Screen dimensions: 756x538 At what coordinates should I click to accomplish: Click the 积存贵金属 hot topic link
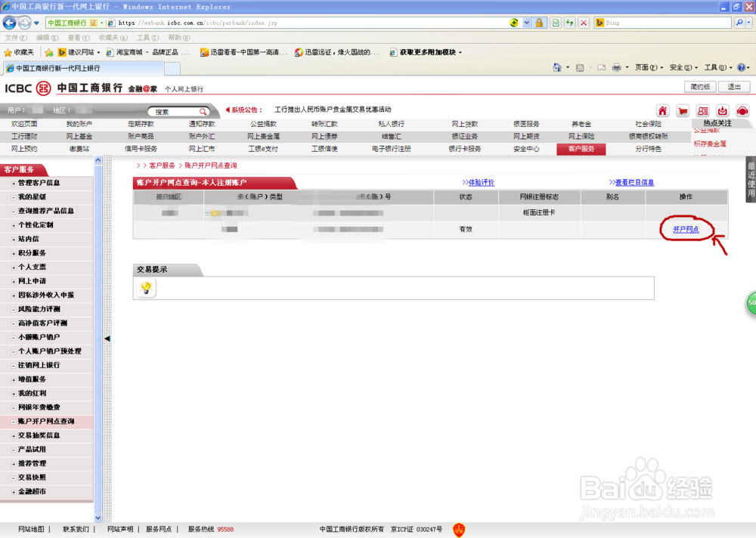click(710, 144)
